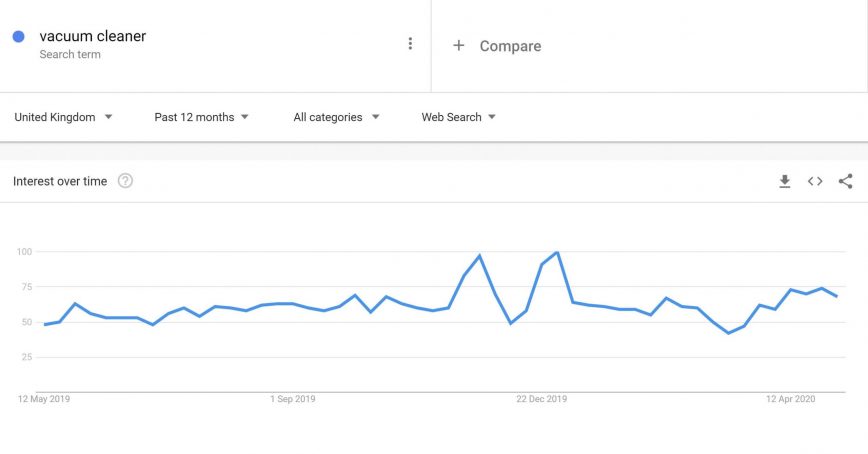Click the blue dot beside vacuum cleaner
Screen dimensions: 868x454
tap(19, 37)
